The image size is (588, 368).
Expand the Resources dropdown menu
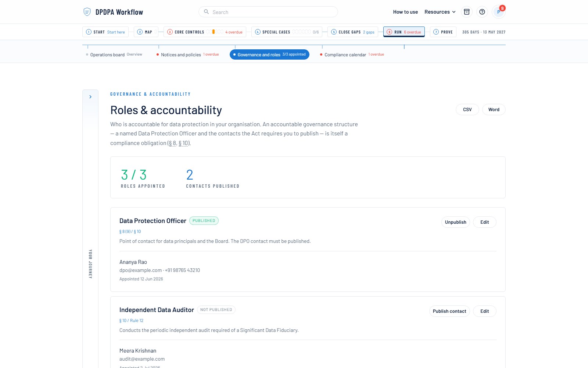440,12
